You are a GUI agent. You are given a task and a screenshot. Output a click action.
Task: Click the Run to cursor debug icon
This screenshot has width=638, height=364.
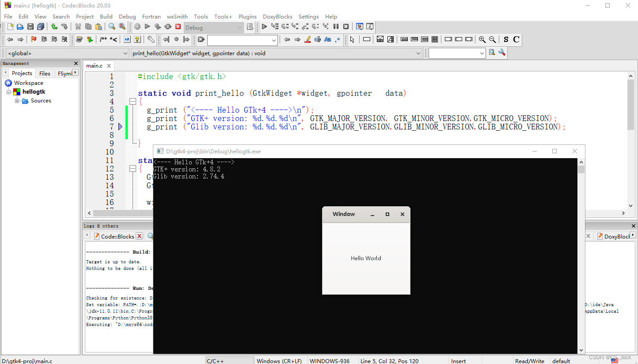point(275,27)
